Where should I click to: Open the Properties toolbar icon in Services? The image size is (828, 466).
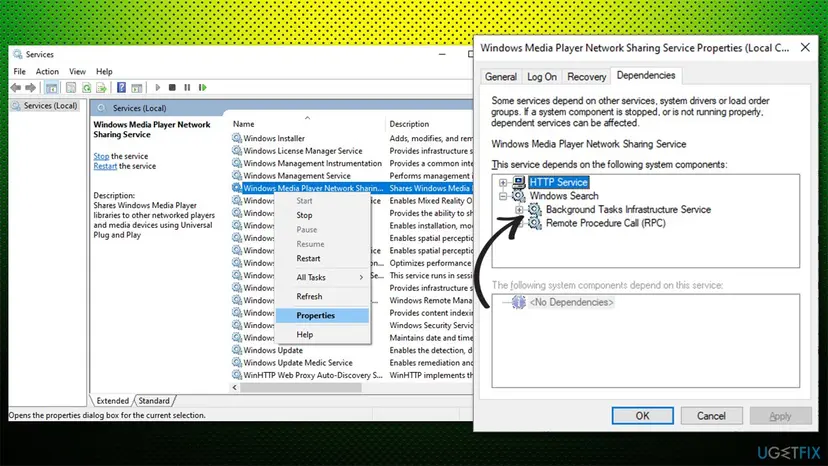(71, 88)
